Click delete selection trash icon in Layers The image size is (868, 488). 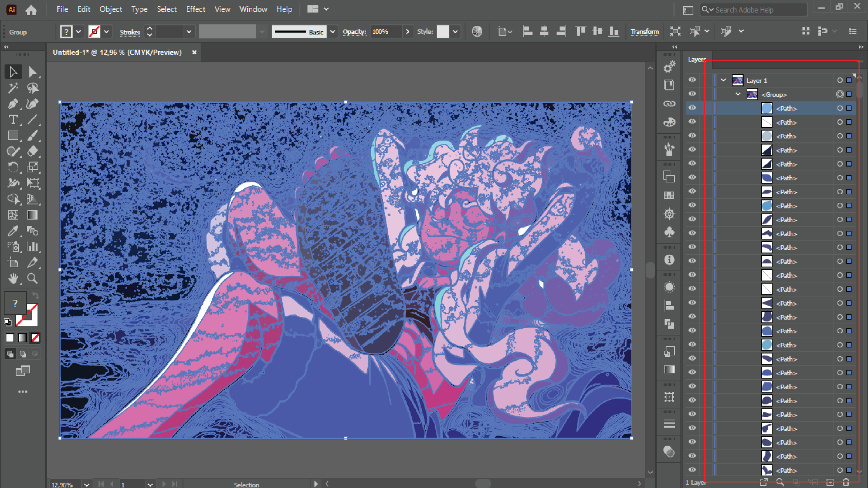[x=846, y=482]
